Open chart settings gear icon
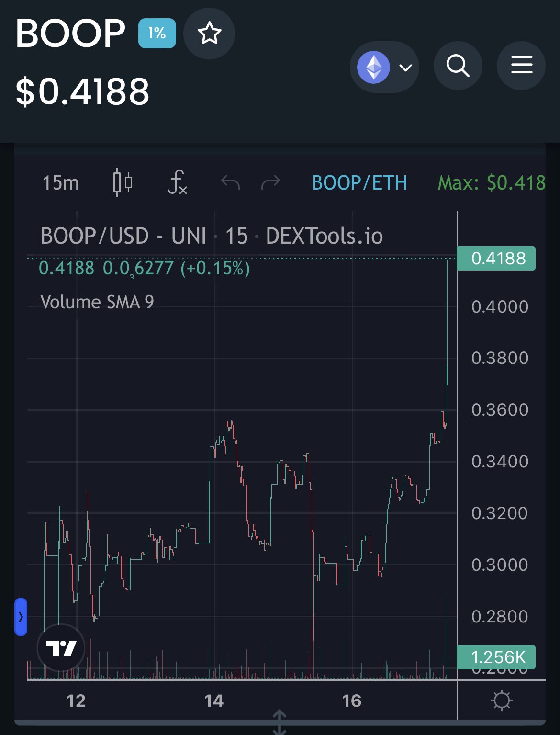 (x=502, y=701)
